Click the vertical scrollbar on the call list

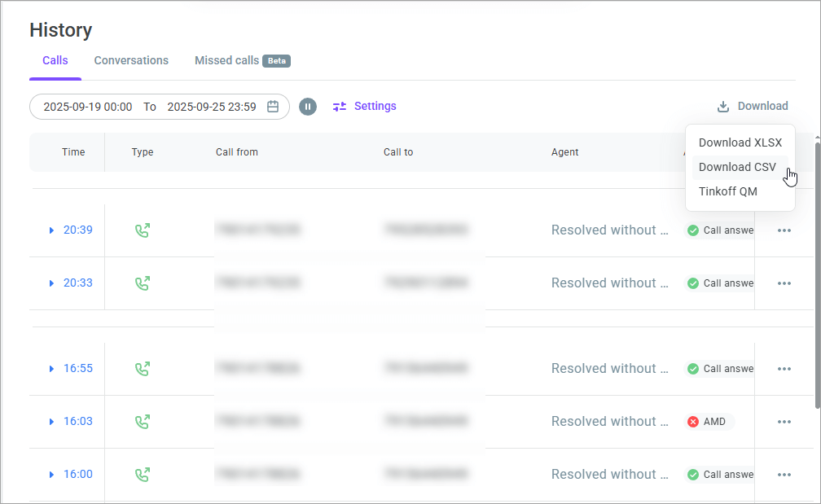(x=817, y=277)
